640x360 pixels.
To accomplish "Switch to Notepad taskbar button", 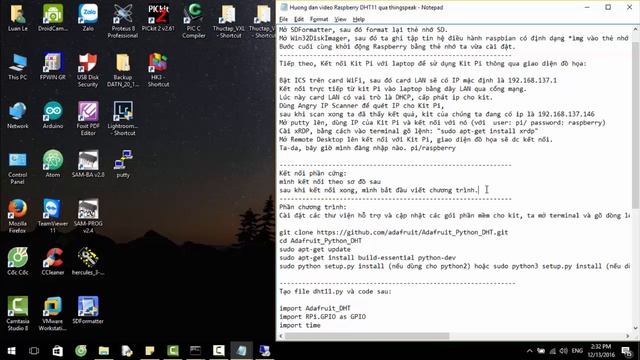I will point(241,351).
